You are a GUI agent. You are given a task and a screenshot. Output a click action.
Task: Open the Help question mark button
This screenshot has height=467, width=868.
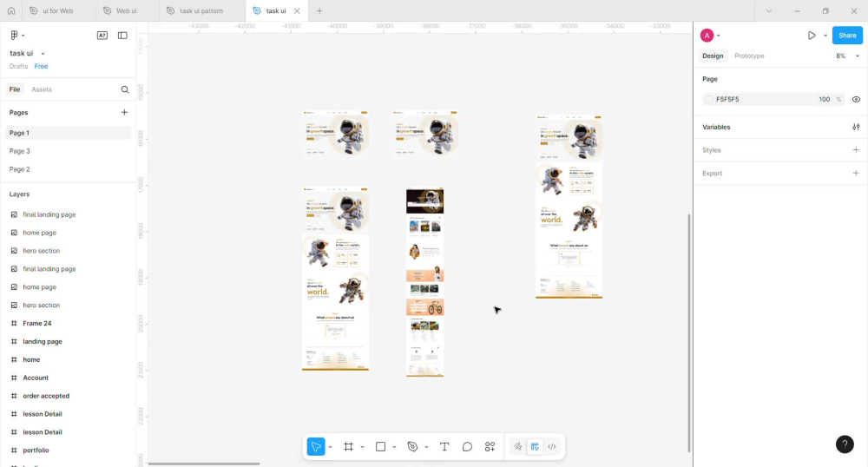(x=845, y=444)
